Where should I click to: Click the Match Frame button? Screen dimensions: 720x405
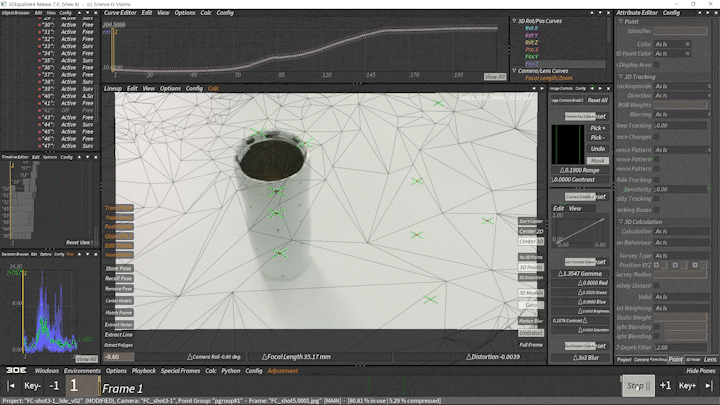tap(118, 313)
